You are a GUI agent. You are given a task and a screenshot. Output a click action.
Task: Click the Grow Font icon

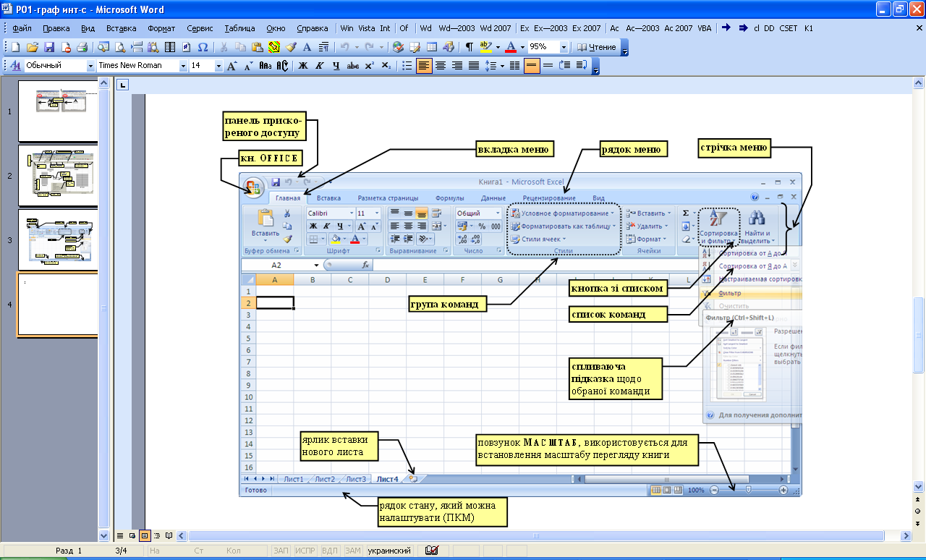[x=231, y=65]
